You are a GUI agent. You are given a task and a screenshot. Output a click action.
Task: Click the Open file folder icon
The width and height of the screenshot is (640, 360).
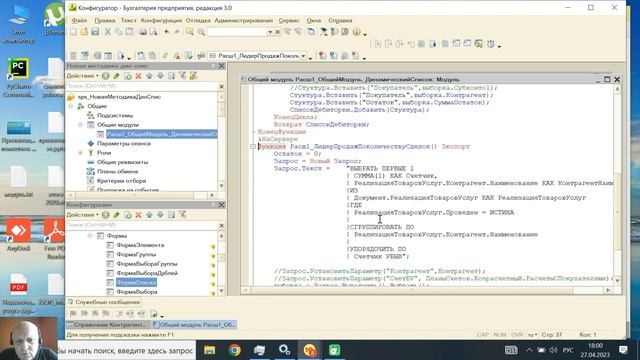click(x=84, y=32)
